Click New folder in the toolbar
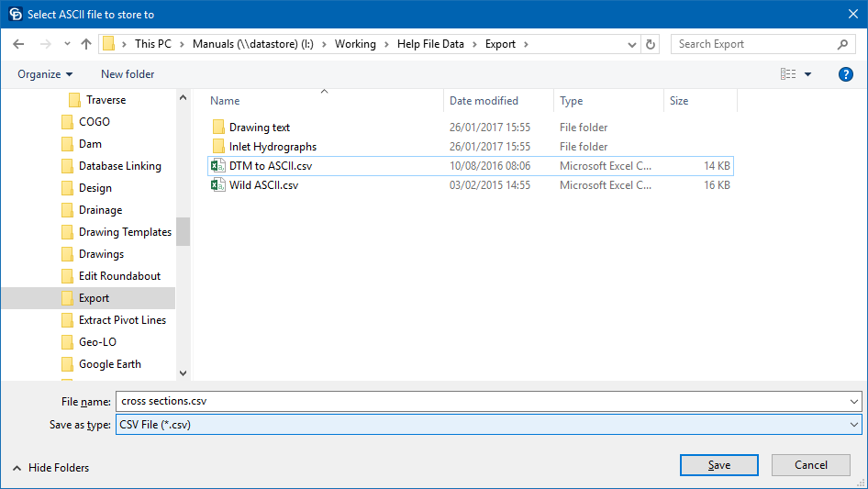Viewport: 868px width, 489px height. pyautogui.click(x=128, y=74)
